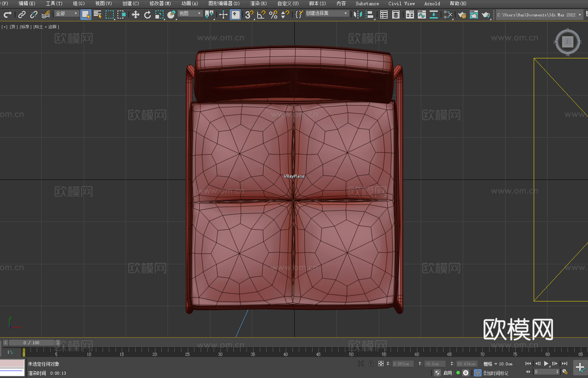This screenshot has width=588, height=378.
Task: Click the 0 / 100 time slider
Action: click(32, 343)
